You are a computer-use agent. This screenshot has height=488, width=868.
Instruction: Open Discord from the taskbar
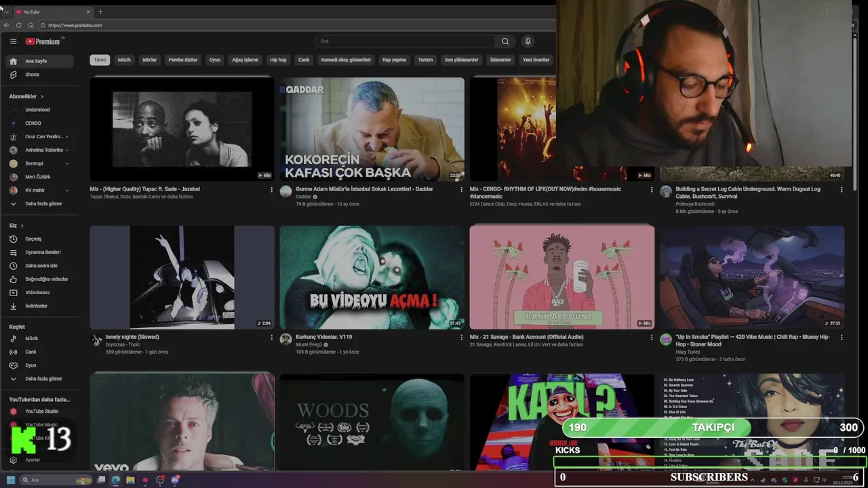(175, 480)
